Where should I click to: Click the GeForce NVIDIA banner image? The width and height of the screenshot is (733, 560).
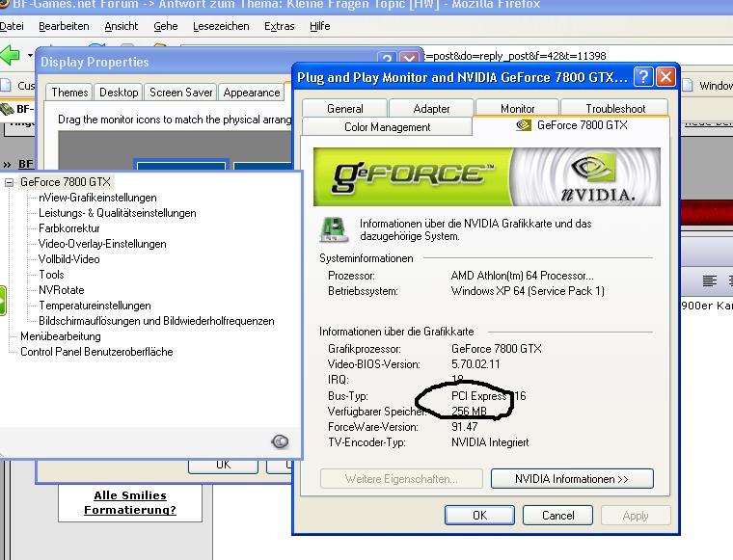tap(487, 176)
